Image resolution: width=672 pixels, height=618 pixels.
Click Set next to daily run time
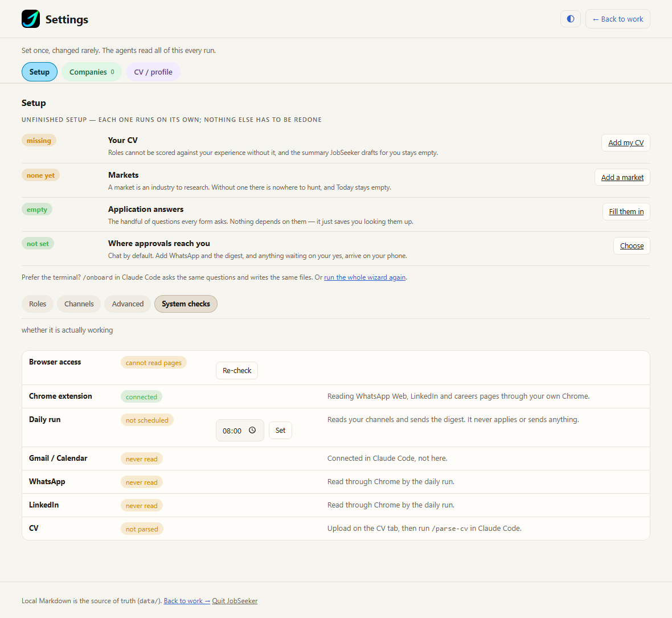tap(280, 430)
